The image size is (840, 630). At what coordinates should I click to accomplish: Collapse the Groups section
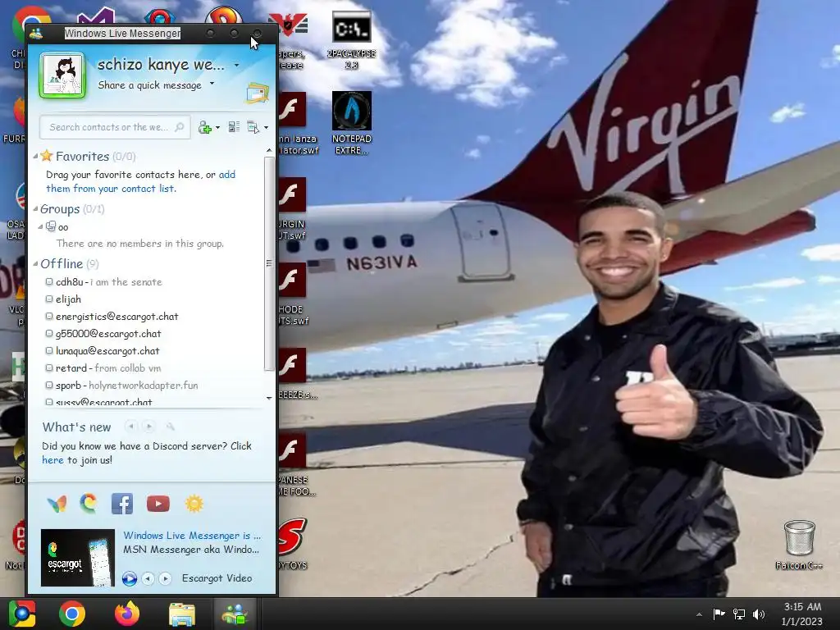coord(35,209)
